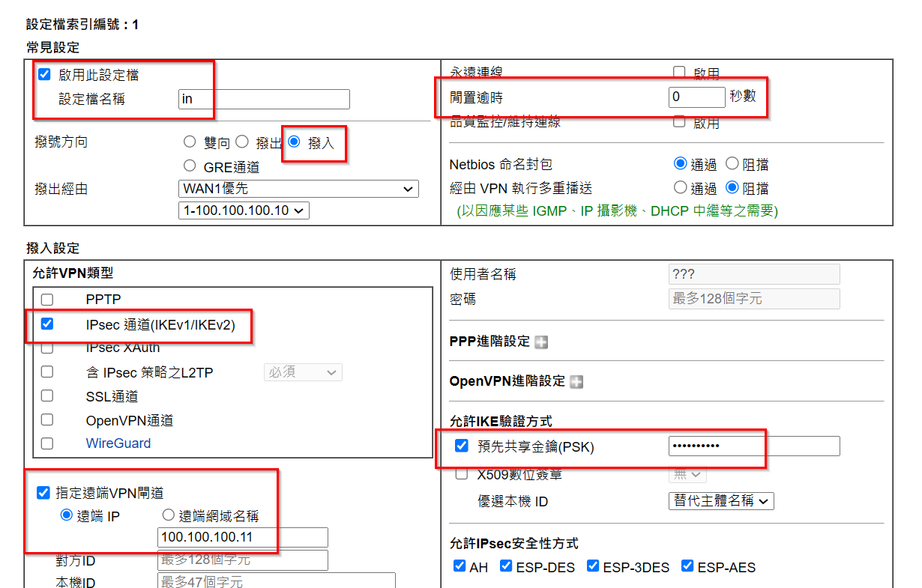Click the 閒置逾時 seconds field
The image size is (922, 588).
coord(696,97)
